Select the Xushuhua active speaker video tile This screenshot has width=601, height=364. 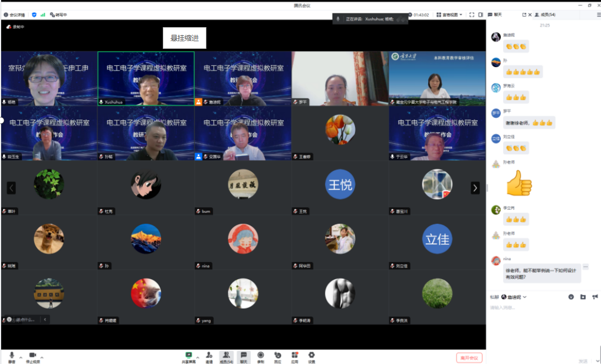(x=146, y=78)
